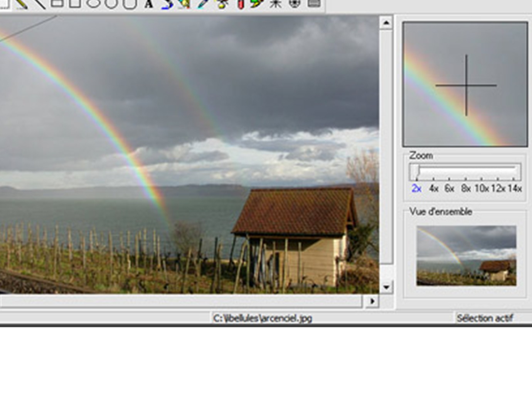Click the magnified preview with crosshair
532x399 pixels.
click(x=465, y=85)
